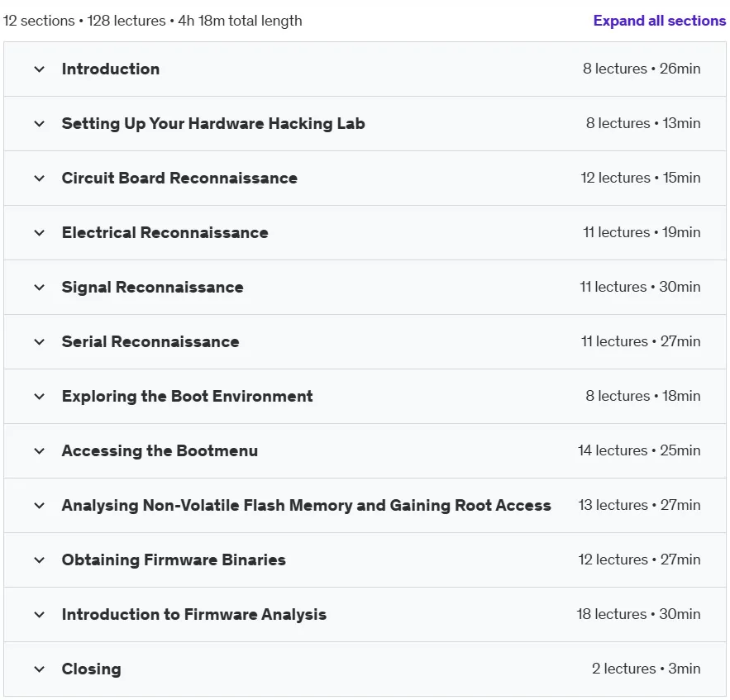Image resolution: width=730 pixels, height=700 pixels.
Task: Expand all sections link
Action: pyautogui.click(x=659, y=21)
